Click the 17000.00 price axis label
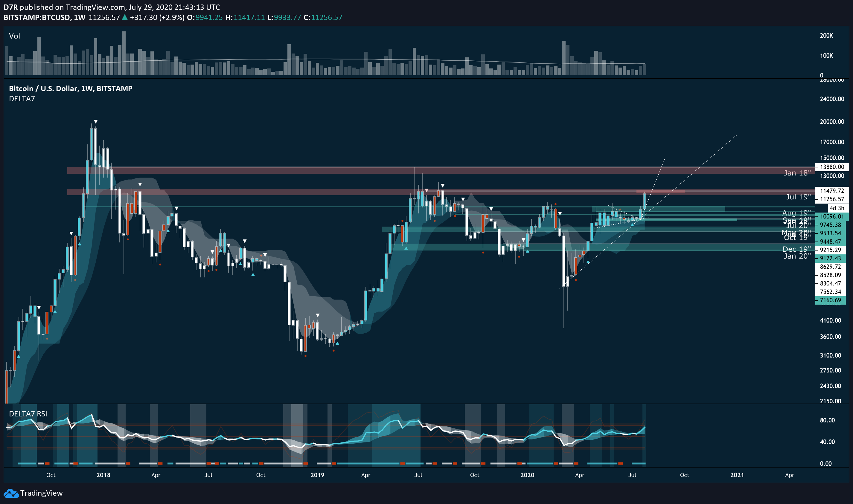The width and height of the screenshot is (853, 504). [x=832, y=142]
